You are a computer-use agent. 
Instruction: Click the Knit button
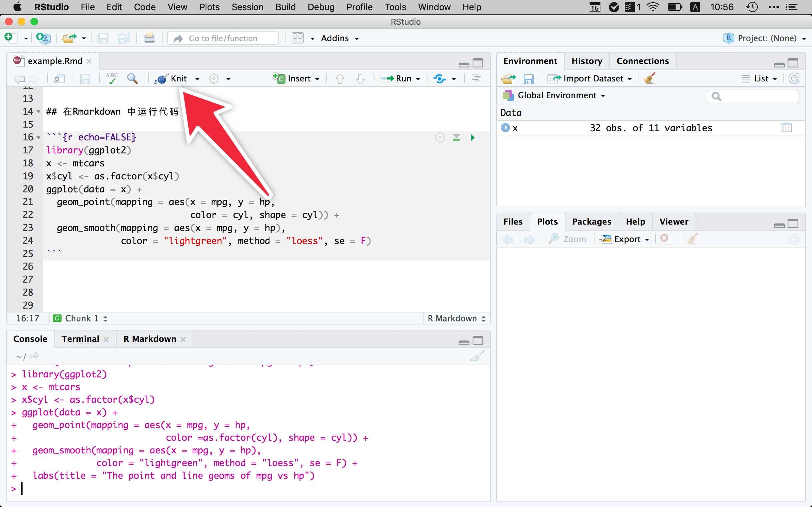(171, 79)
